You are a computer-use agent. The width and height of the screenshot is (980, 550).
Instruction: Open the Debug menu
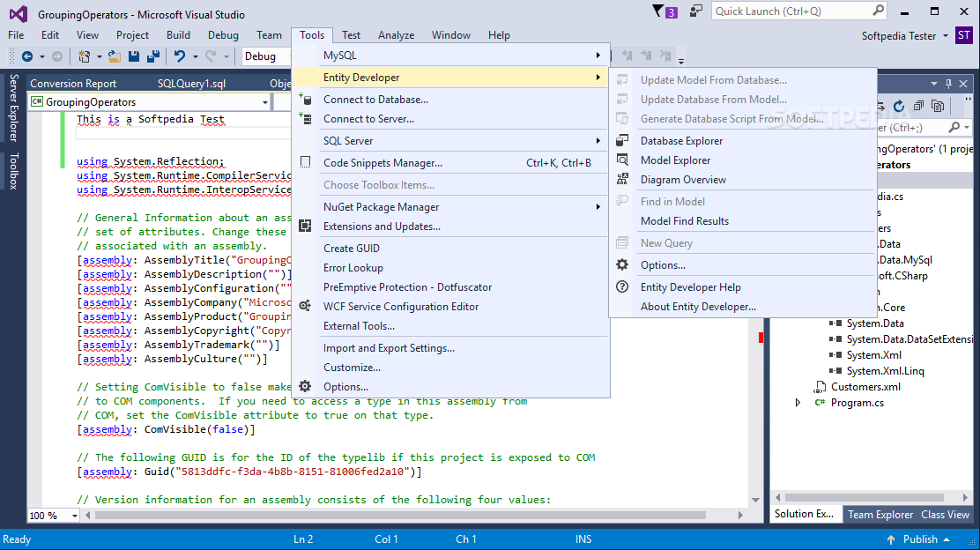pos(223,35)
